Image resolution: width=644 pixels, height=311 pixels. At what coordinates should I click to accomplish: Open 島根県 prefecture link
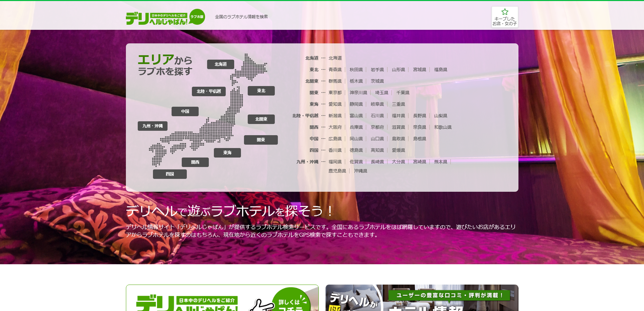pos(420,139)
